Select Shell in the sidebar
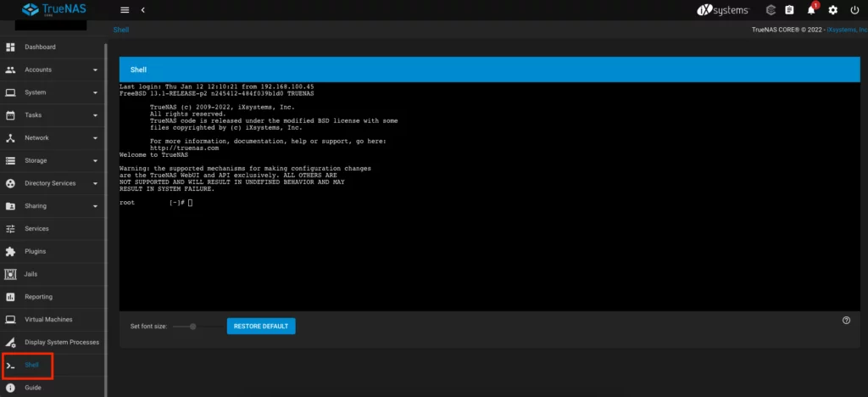Viewport: 868px width, 397px height. click(52, 365)
